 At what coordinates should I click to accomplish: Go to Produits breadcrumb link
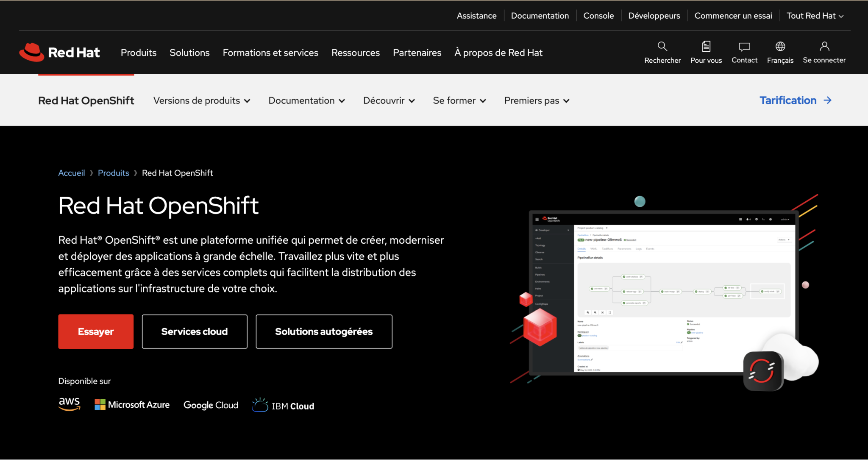click(114, 173)
